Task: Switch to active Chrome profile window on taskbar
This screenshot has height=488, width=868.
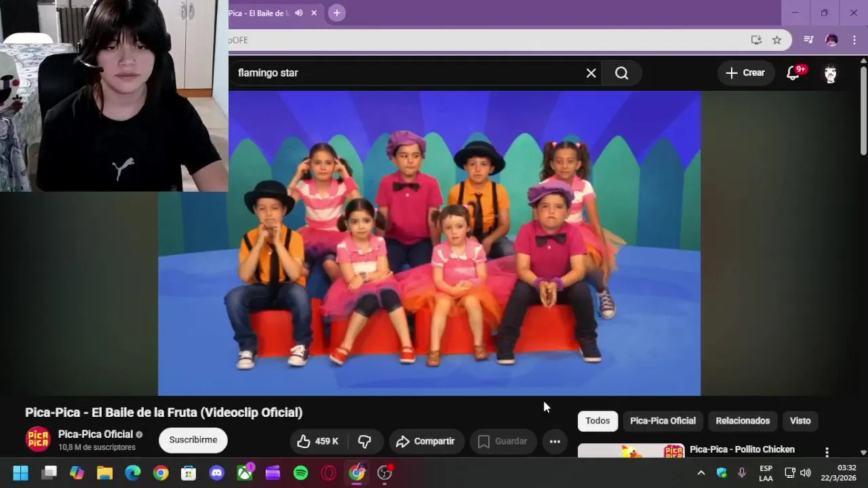Action: click(357, 473)
